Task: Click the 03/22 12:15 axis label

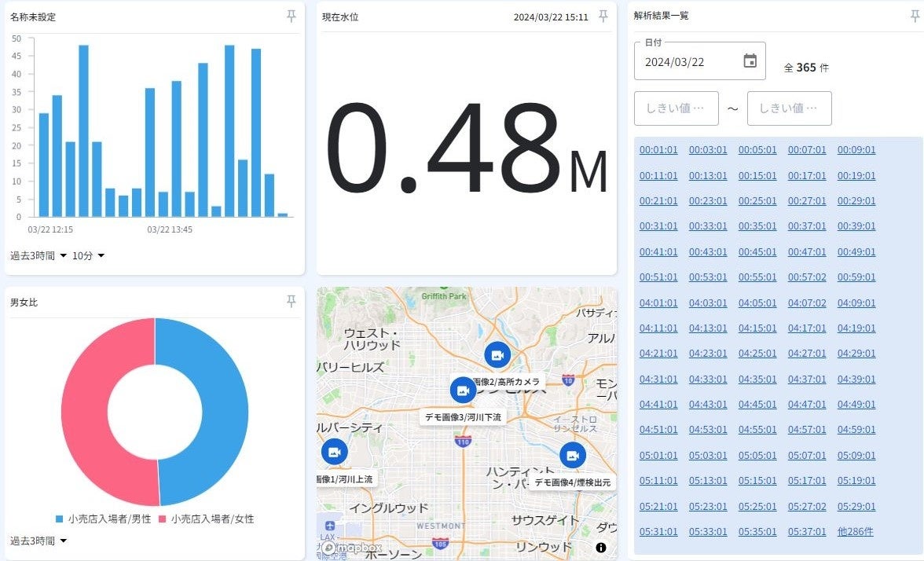Action: click(50, 229)
